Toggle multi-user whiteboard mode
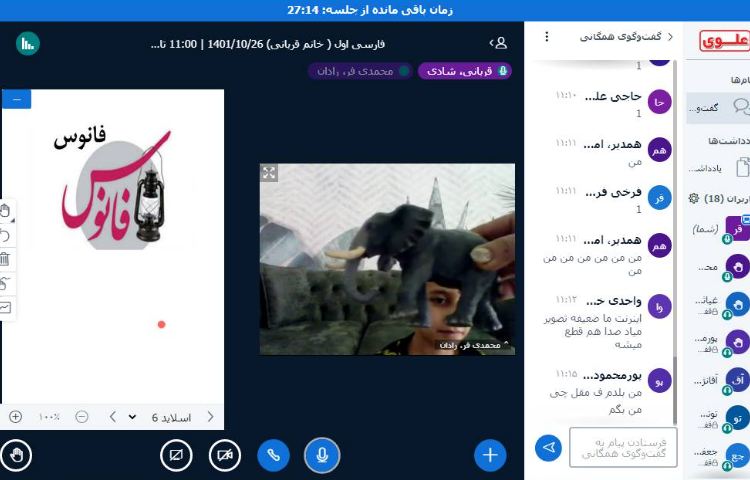The width and height of the screenshot is (750, 480). [5, 283]
